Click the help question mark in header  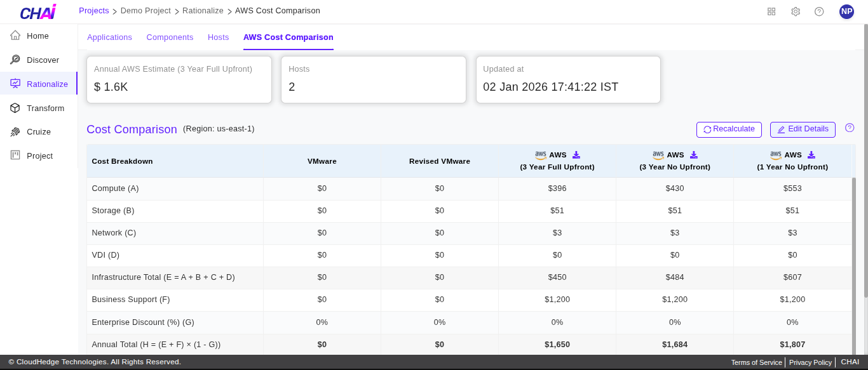tap(819, 11)
